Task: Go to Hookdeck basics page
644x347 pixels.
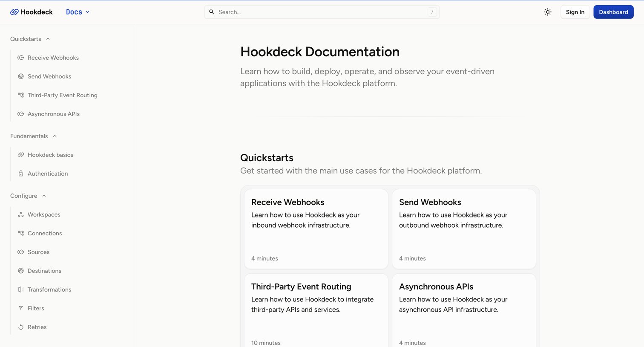Action: (x=50, y=155)
